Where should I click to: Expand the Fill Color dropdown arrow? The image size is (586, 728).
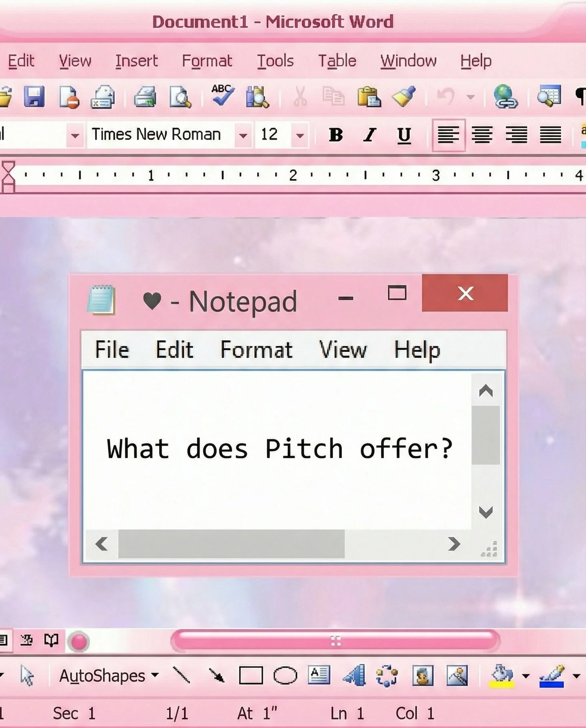pos(526,676)
